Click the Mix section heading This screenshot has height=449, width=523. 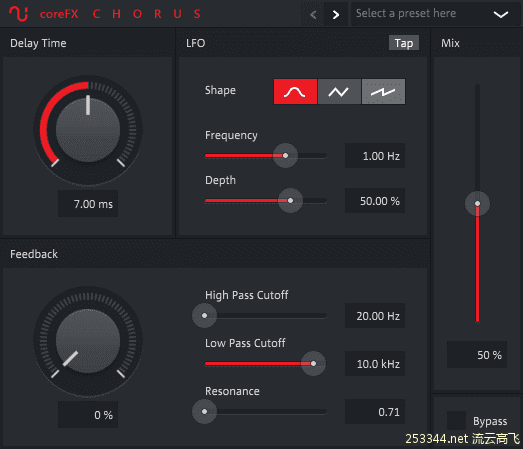pyautogui.click(x=450, y=43)
